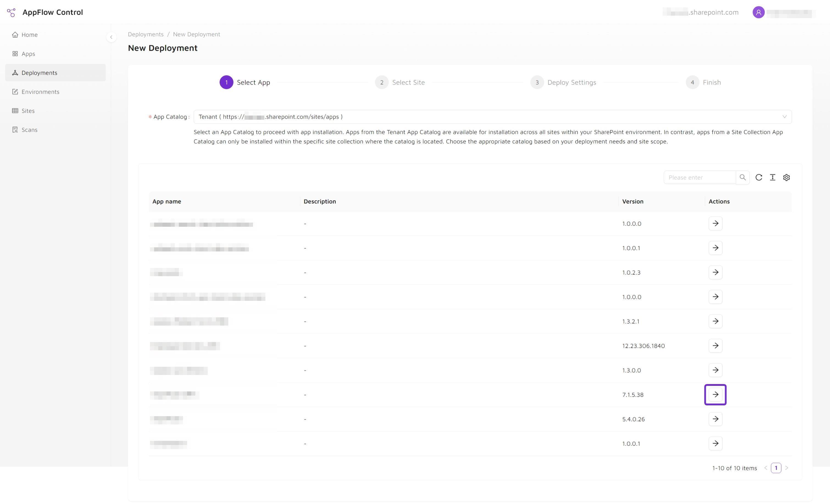Click the search magnifier button

point(742,177)
